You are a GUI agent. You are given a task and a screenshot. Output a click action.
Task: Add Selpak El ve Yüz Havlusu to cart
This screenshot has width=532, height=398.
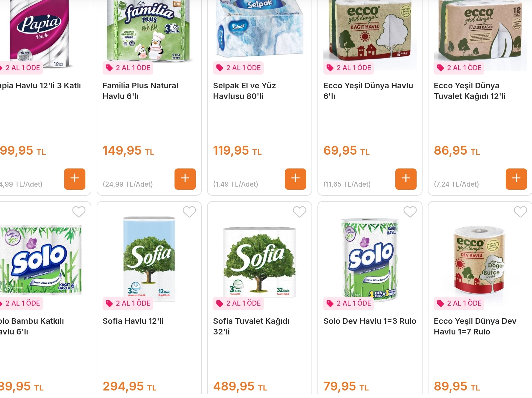coord(295,179)
